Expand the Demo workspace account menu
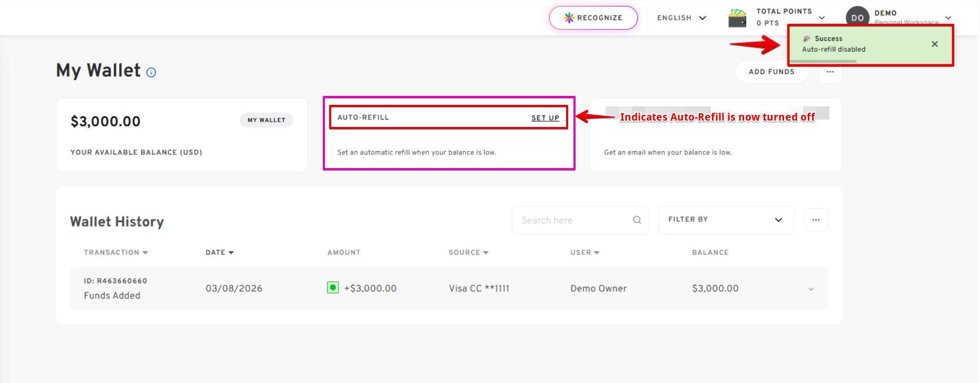 (948, 18)
